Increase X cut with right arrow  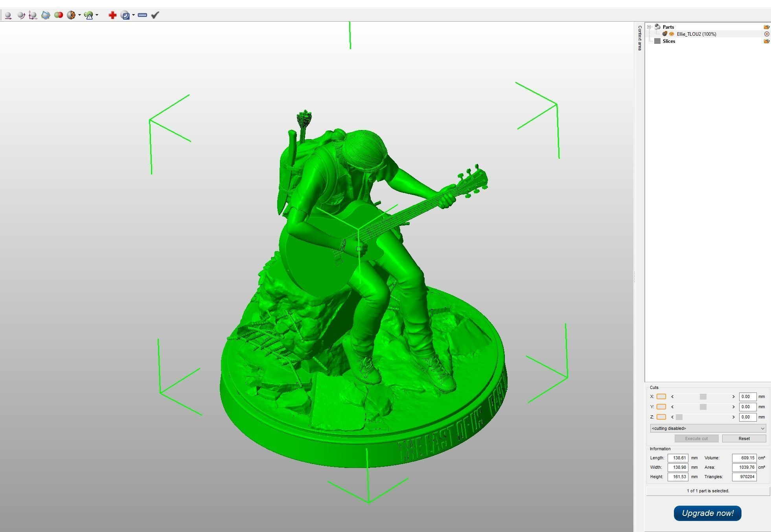[733, 396]
